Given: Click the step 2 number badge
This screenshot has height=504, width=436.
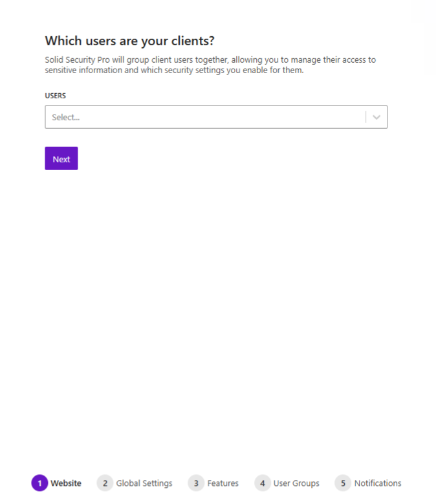Looking at the screenshot, I should tap(105, 483).
